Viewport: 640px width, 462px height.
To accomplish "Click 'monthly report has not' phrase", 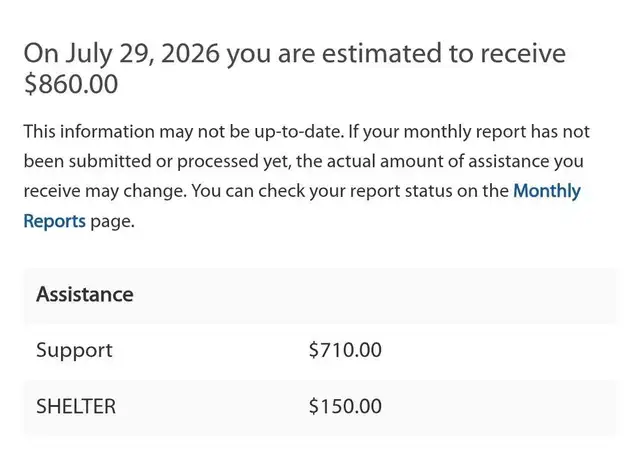I will tap(496, 132).
